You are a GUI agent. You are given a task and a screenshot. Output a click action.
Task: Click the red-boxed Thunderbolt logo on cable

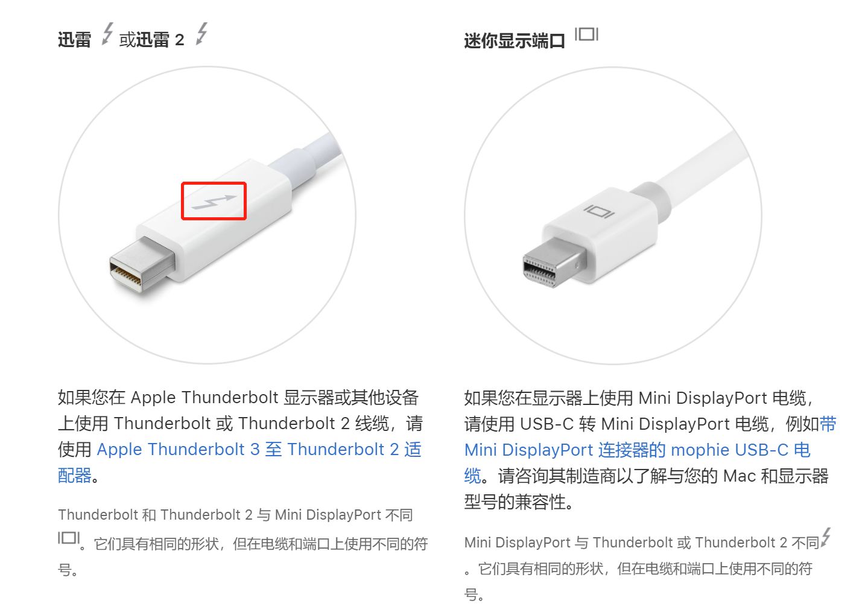pos(214,201)
